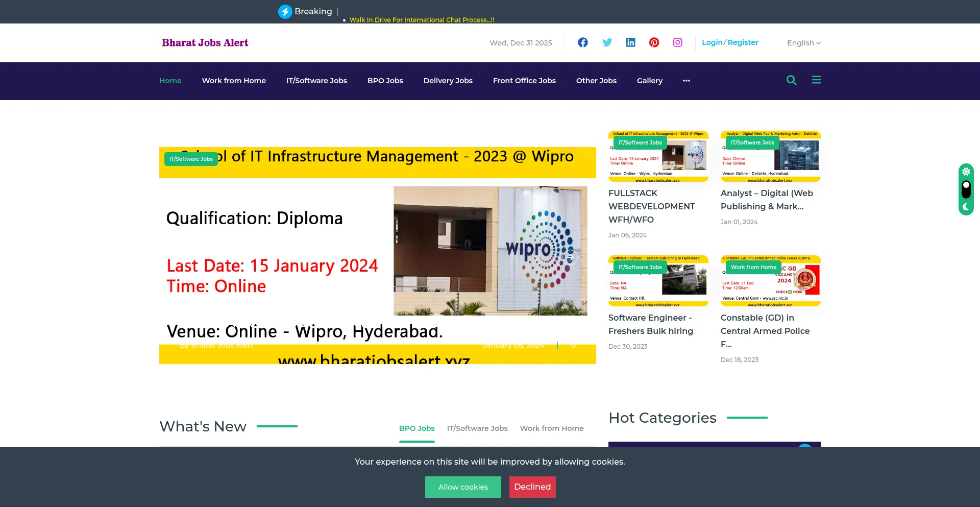Open the Pinterest social icon
This screenshot has width=980, height=507.
[x=654, y=42]
